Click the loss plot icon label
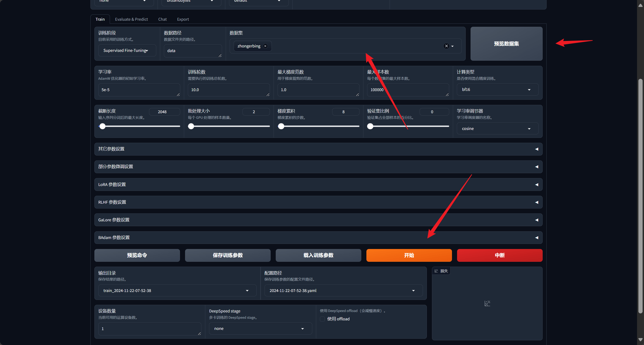 441,271
